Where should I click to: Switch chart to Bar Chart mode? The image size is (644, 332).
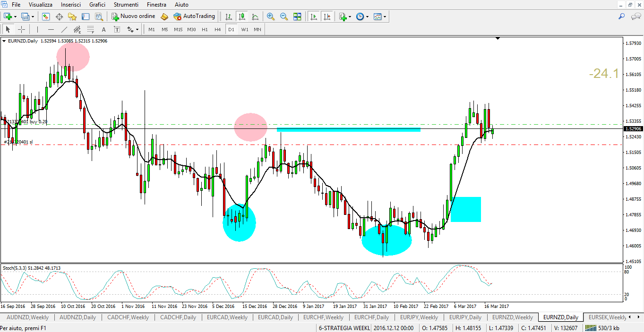point(229,17)
